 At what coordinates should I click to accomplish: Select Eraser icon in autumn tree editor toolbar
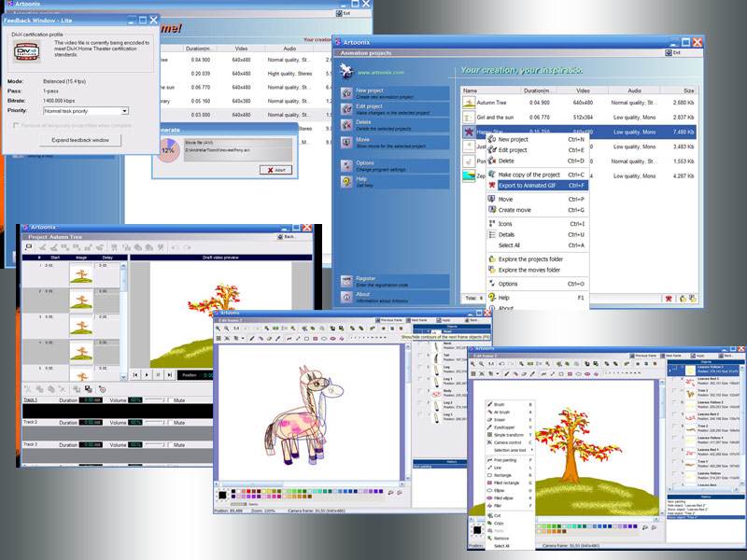pos(524,374)
